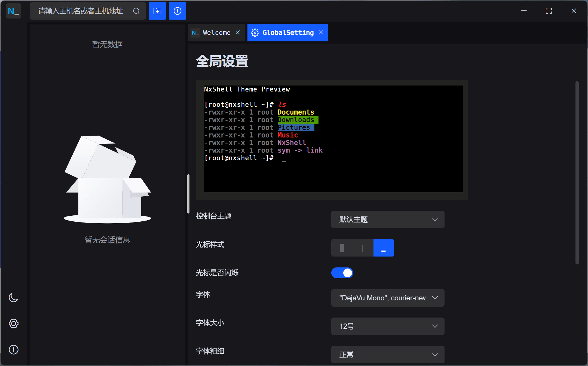Click the settings page vertical scrollbar
Screen dimensions: 588x366
click(577, 173)
